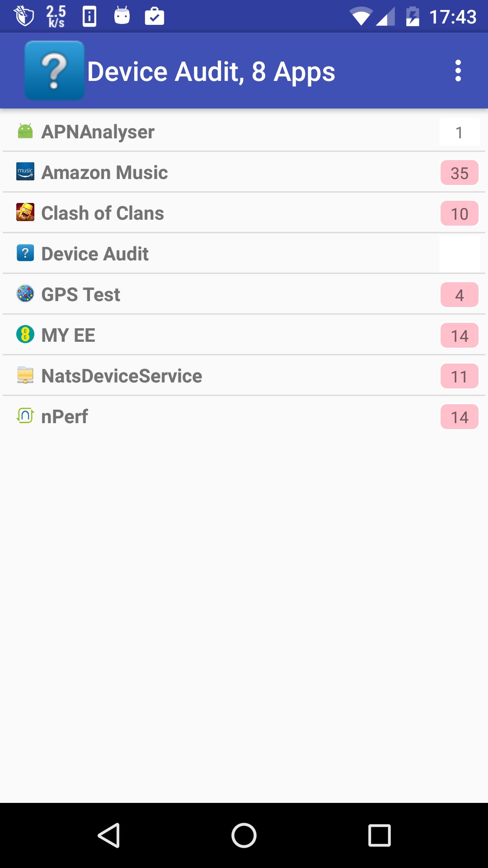
Task: Tap the NatsDeviceService folder icon
Action: 25,375
